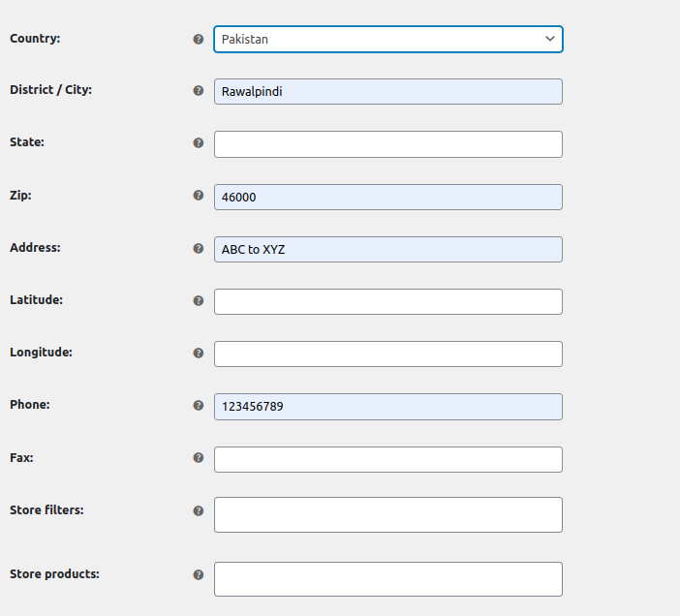Click the Zip field containing 46000
The height and width of the screenshot is (616, 680).
387,197
